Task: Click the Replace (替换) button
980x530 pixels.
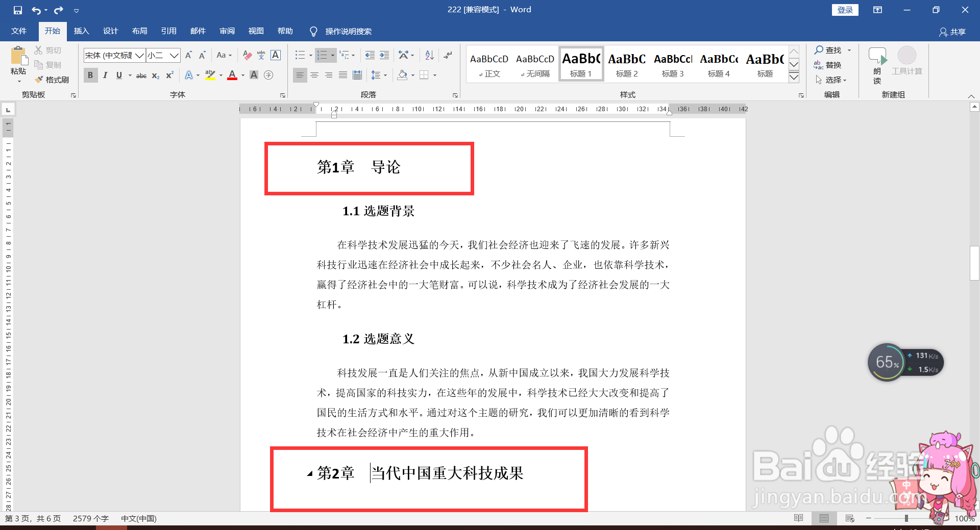Action: pyautogui.click(x=828, y=65)
